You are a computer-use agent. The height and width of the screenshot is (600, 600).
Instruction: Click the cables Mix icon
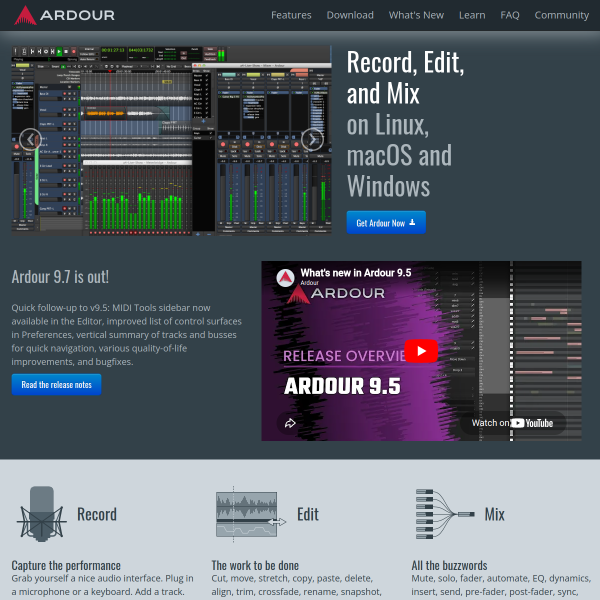click(445, 514)
